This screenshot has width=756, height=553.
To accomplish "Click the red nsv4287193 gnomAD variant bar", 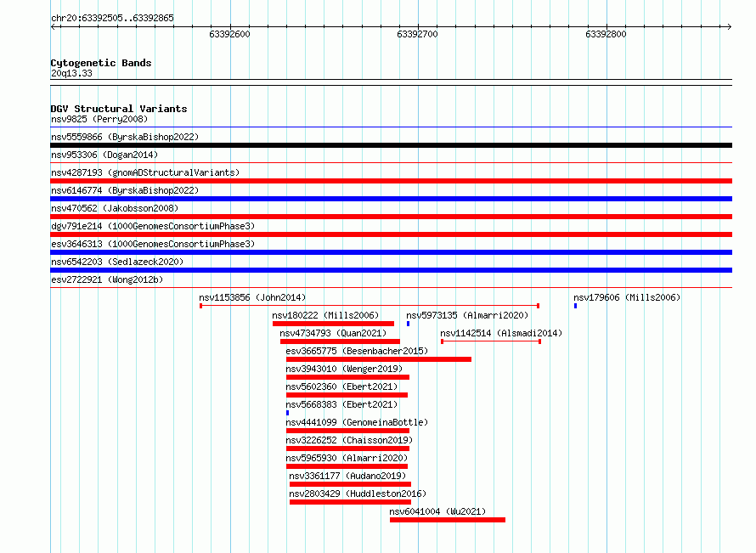I will (x=391, y=181).
